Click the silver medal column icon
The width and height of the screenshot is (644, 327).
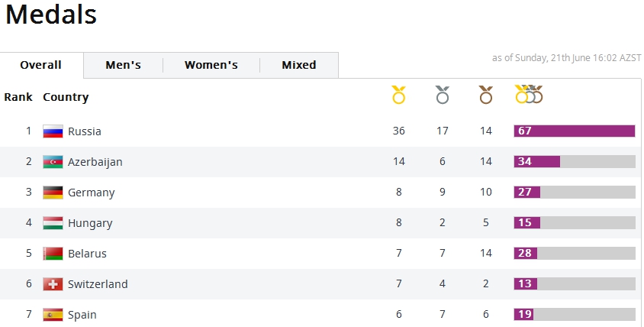point(443,96)
